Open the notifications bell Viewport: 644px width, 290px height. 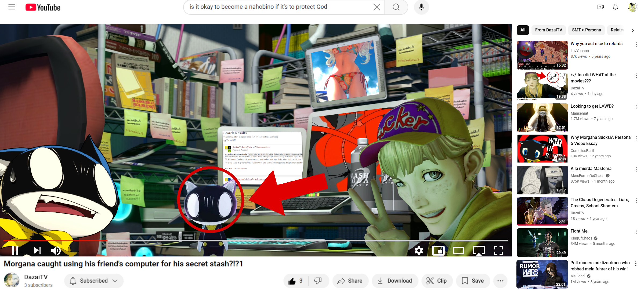pos(615,7)
